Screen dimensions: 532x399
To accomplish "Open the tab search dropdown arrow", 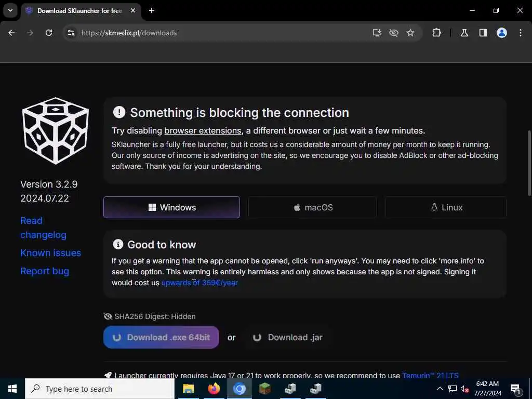I will [10, 10].
